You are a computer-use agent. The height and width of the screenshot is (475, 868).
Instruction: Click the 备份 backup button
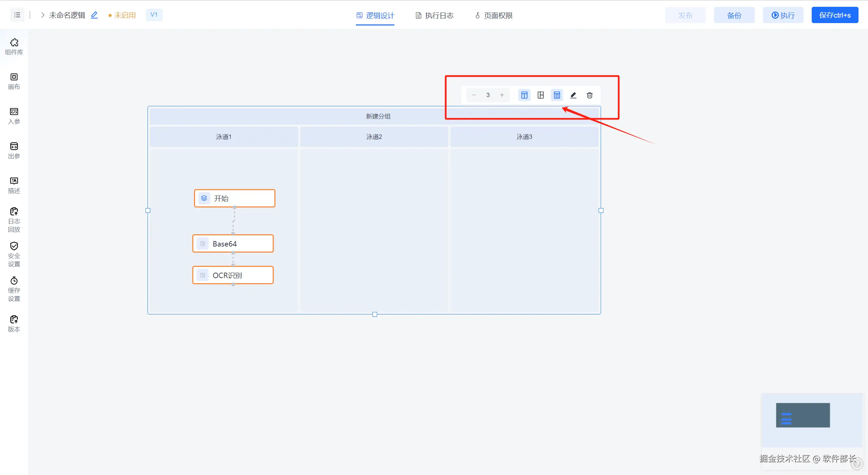734,15
